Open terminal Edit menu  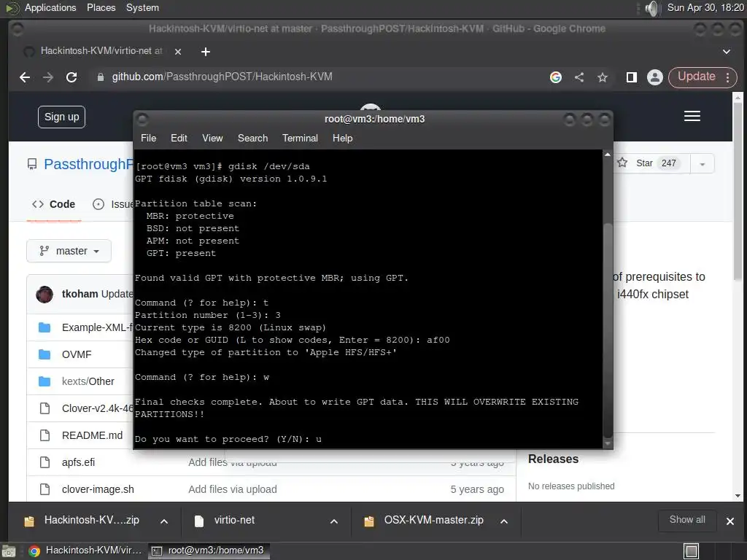pos(179,138)
